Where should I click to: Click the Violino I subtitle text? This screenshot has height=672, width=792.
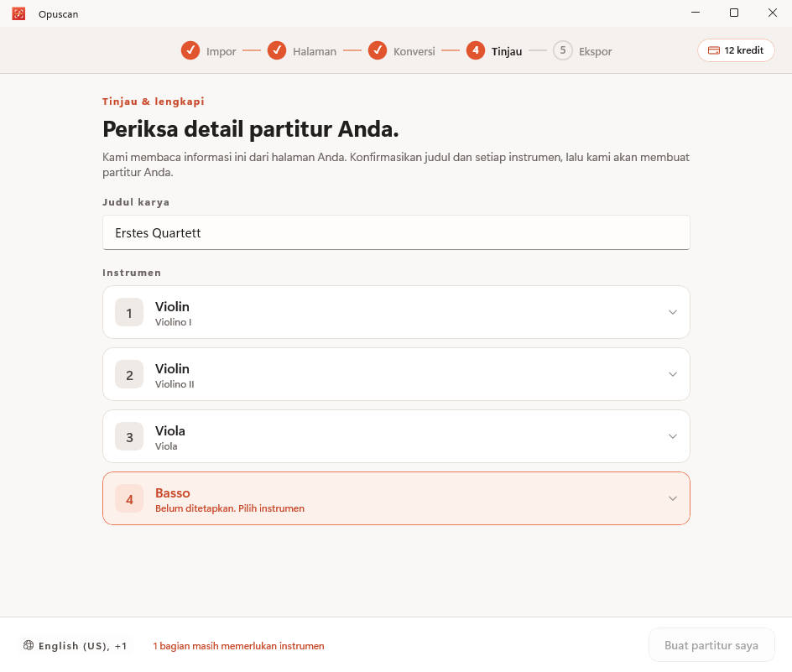click(x=173, y=322)
